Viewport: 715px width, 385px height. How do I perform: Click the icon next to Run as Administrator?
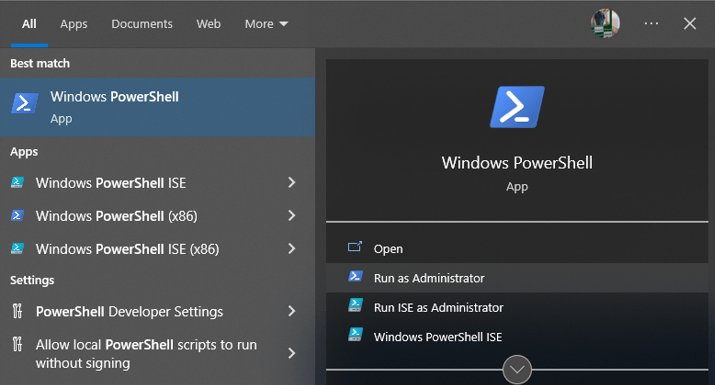pyautogui.click(x=355, y=276)
